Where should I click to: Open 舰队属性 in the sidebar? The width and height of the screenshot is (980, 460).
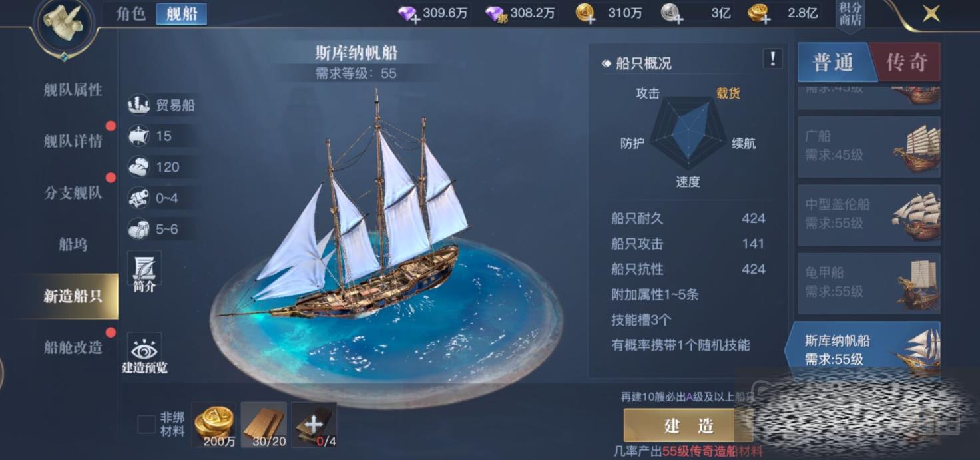click(73, 90)
